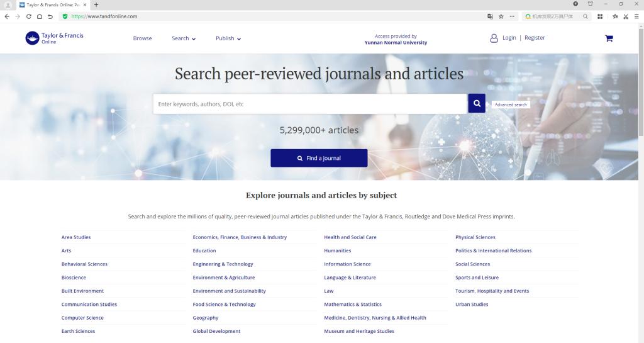Open the Browse menu item
The height and width of the screenshot is (343, 644).
pyautogui.click(x=142, y=38)
